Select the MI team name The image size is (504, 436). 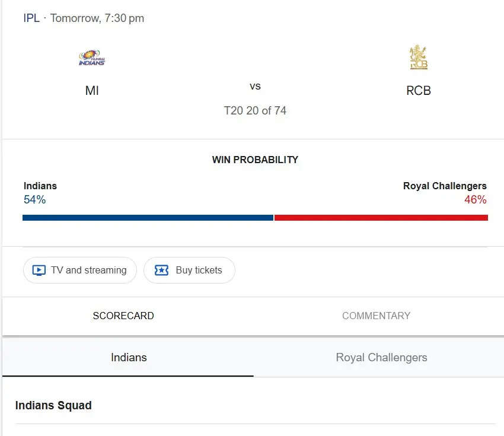coord(92,91)
